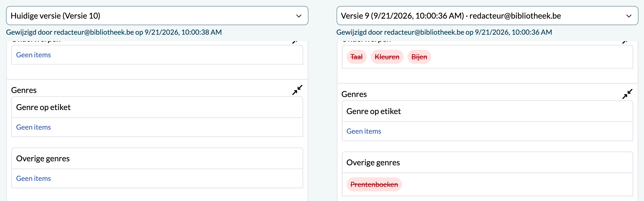Collapse Genres section in Versie 9 panel
Viewport: 644px width, 201px height.
pyautogui.click(x=627, y=94)
